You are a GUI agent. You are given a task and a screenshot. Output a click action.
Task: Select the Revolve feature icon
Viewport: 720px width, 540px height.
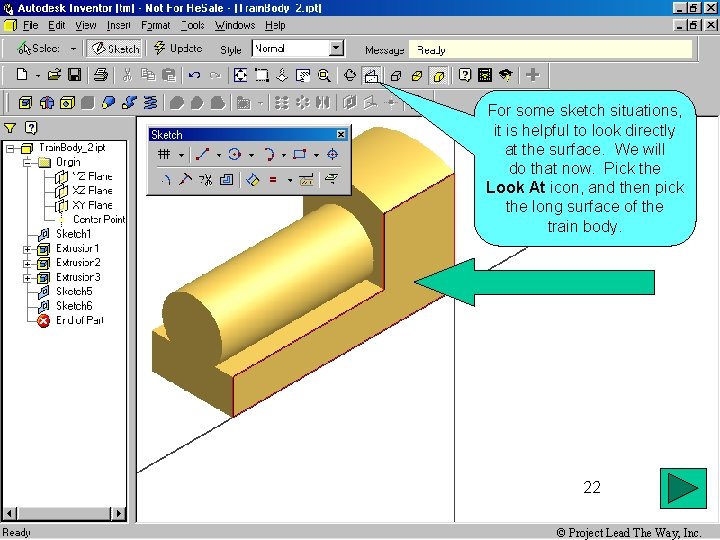coord(46,102)
